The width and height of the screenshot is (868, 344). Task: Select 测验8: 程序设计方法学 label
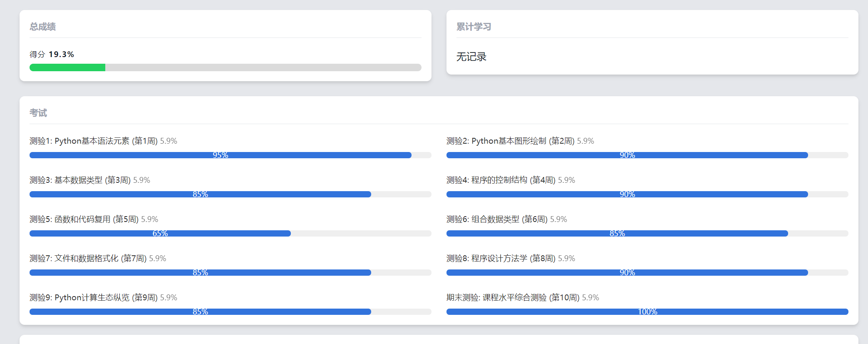501,259
